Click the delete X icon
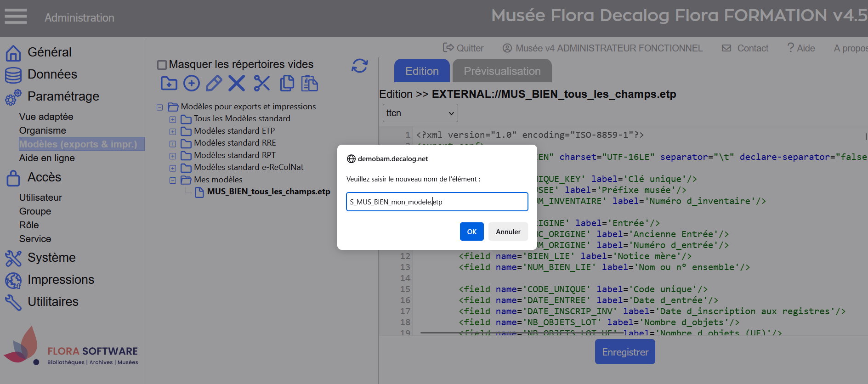868x384 pixels. coord(237,84)
